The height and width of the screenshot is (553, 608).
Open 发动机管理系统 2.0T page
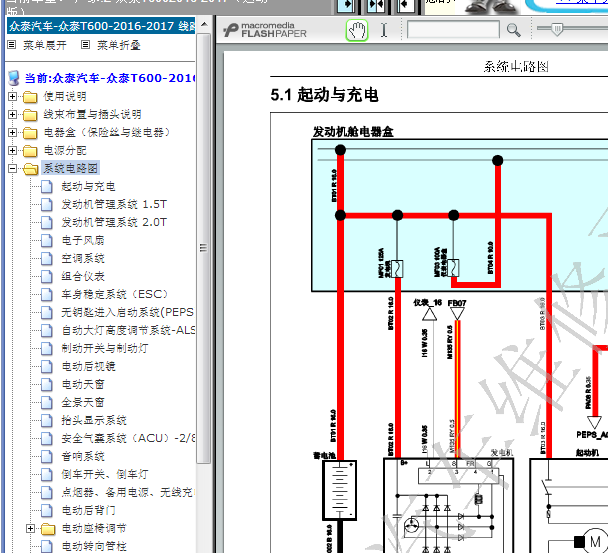coord(114,222)
